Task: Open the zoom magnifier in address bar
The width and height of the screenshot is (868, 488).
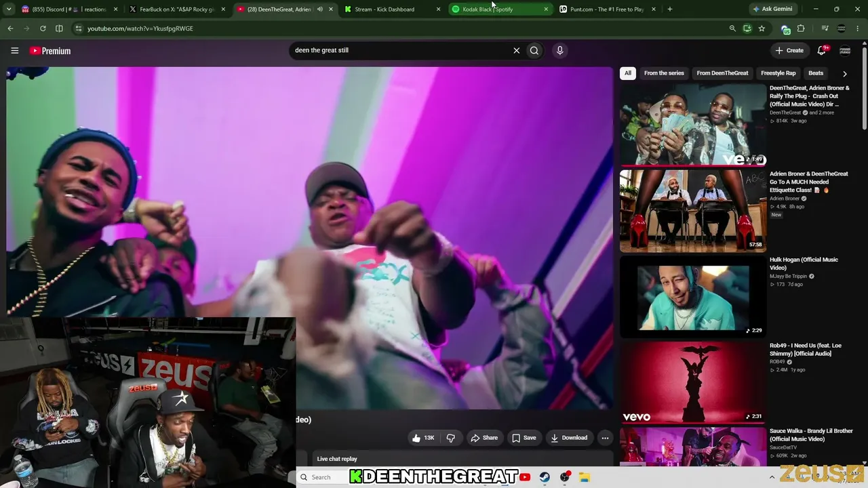Action: click(732, 28)
